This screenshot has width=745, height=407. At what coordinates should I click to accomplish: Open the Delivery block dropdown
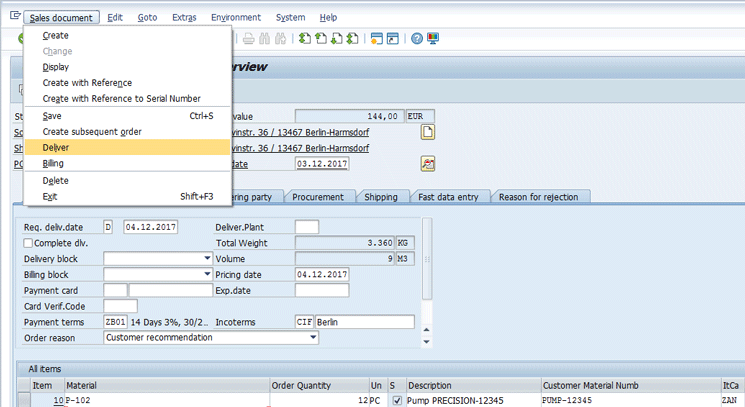pos(207,258)
